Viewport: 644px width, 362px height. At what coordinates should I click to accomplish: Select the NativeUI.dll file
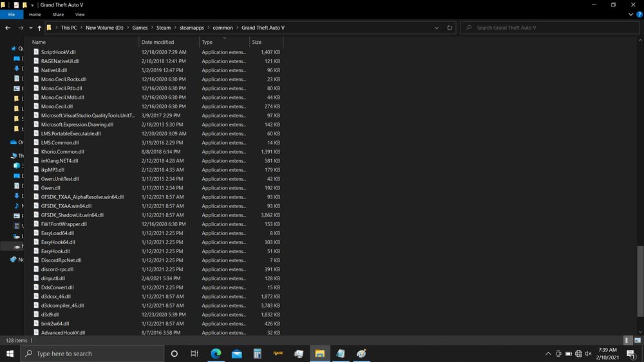click(54, 70)
